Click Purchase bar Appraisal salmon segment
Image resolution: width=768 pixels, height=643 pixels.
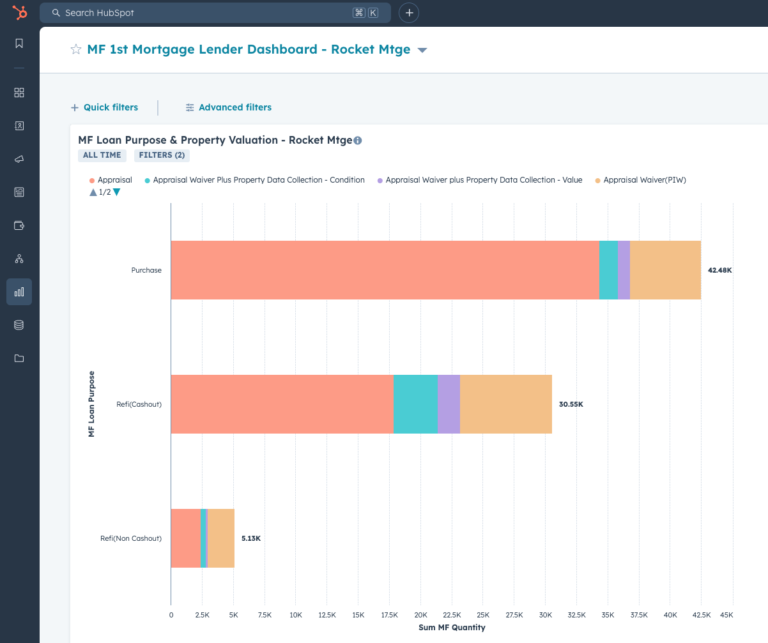click(x=385, y=270)
